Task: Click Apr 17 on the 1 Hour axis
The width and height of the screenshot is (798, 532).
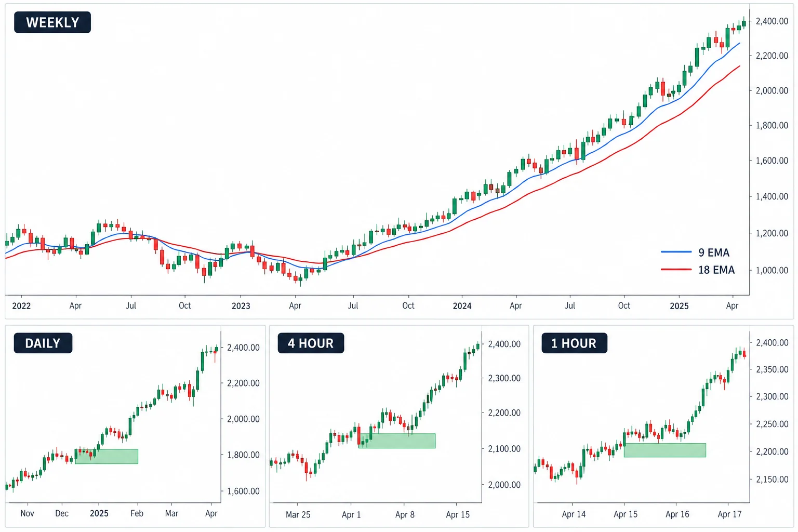Action: tap(729, 514)
